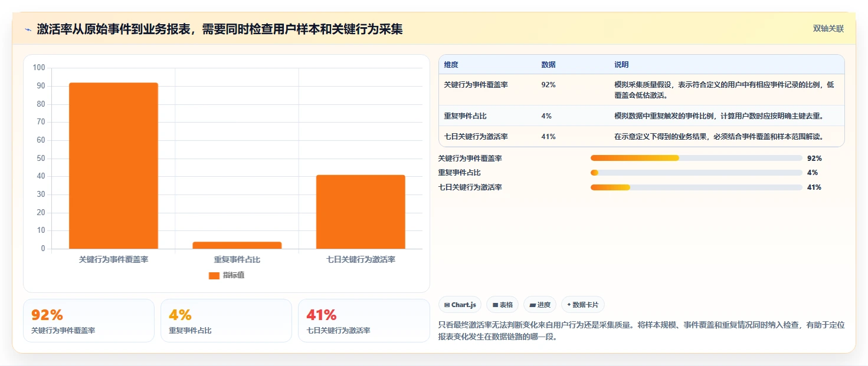The image size is (868, 366).
Task: Click the Chart.js tag chip
Action: pyautogui.click(x=460, y=305)
